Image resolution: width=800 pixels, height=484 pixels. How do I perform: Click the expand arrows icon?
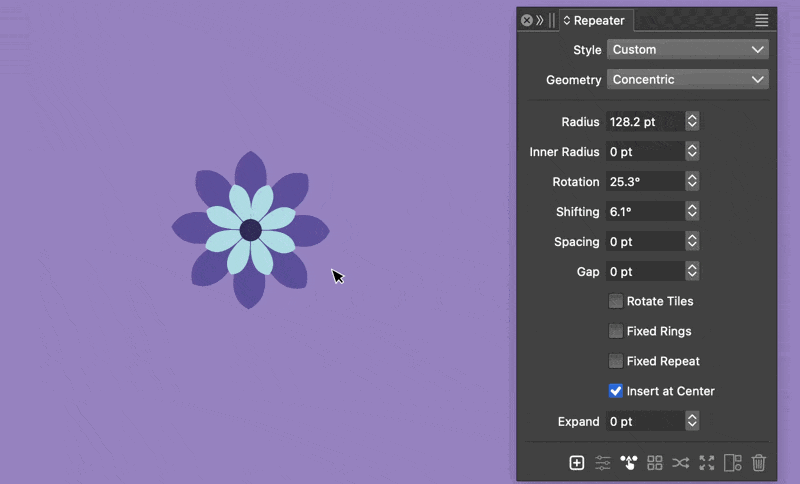707,462
